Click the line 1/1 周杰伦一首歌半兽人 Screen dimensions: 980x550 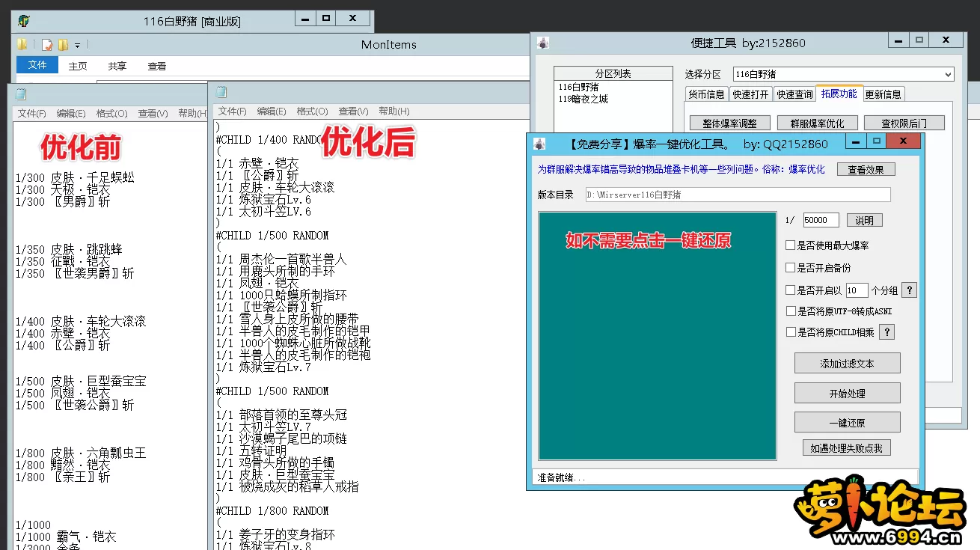pyautogui.click(x=281, y=259)
